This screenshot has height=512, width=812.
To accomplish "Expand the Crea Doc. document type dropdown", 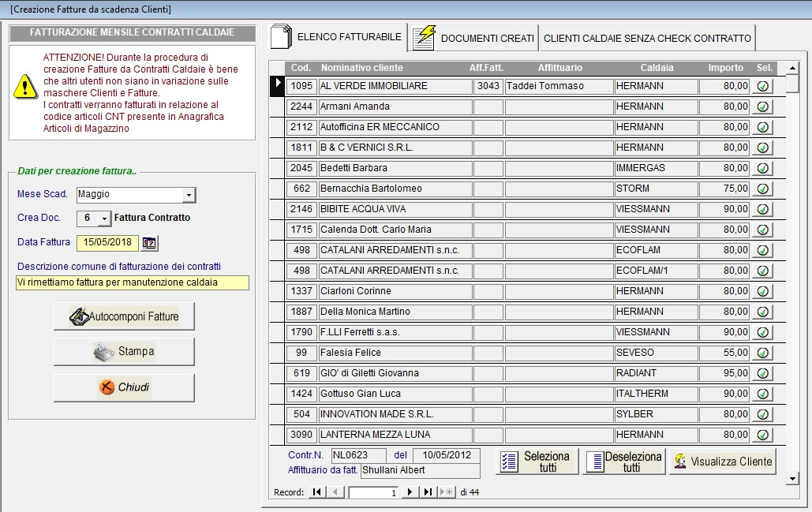I will tap(105, 219).
